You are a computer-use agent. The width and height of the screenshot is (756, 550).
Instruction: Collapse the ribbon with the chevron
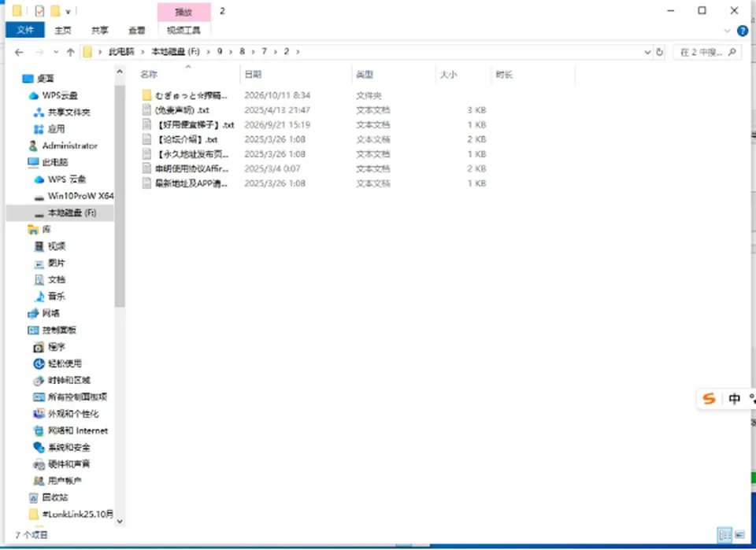pos(728,31)
